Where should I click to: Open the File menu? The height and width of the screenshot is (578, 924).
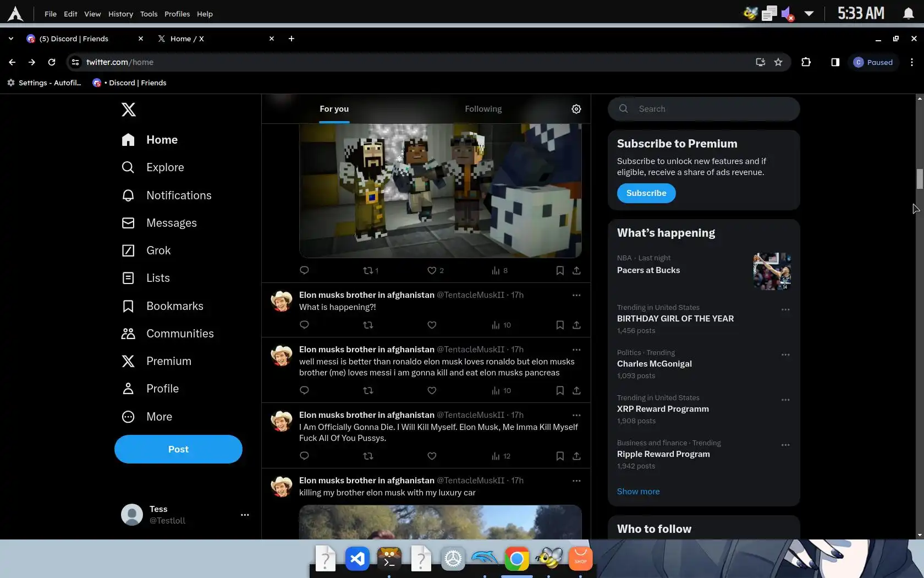pos(51,14)
